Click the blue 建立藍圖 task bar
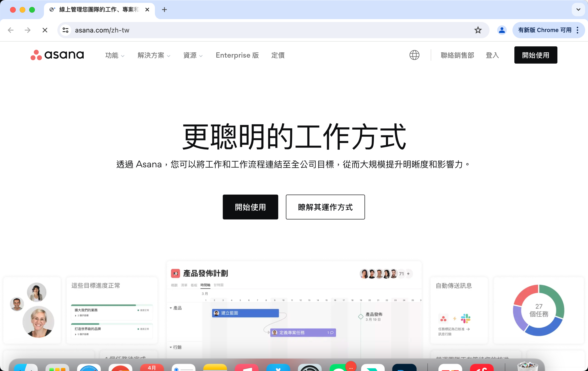This screenshot has height=371, width=588. click(245, 313)
